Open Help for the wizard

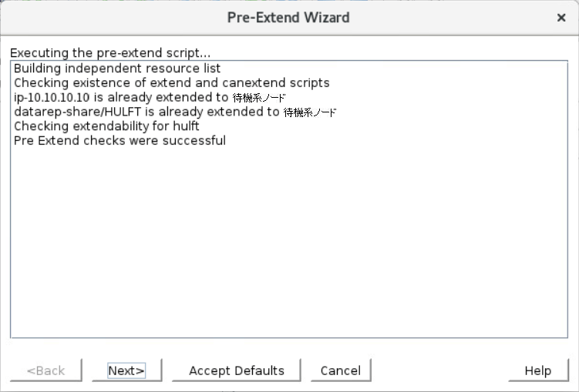538,370
